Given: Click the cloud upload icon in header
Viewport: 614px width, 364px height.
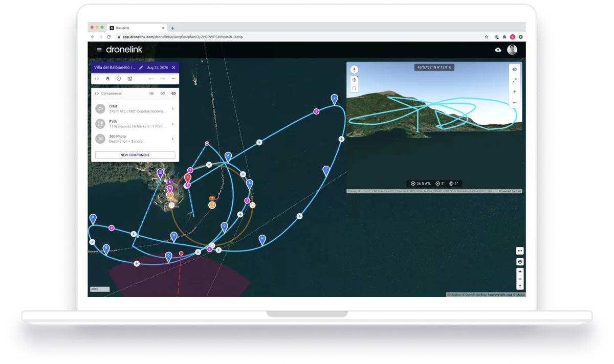Looking at the screenshot, I should (x=498, y=50).
